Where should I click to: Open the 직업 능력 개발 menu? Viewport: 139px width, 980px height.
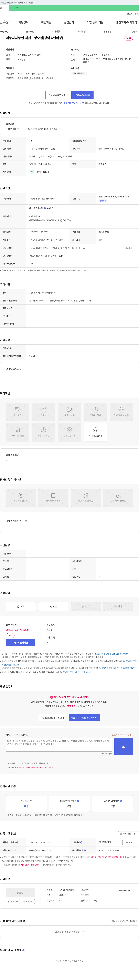(x=95, y=22)
